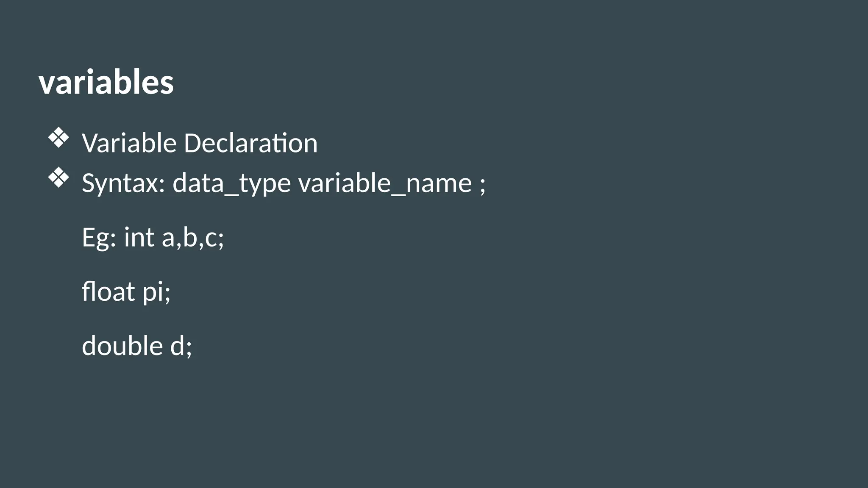Image resolution: width=868 pixels, height=488 pixels.
Task: Click the bullet icon beside Syntax line
Action: 58,178
